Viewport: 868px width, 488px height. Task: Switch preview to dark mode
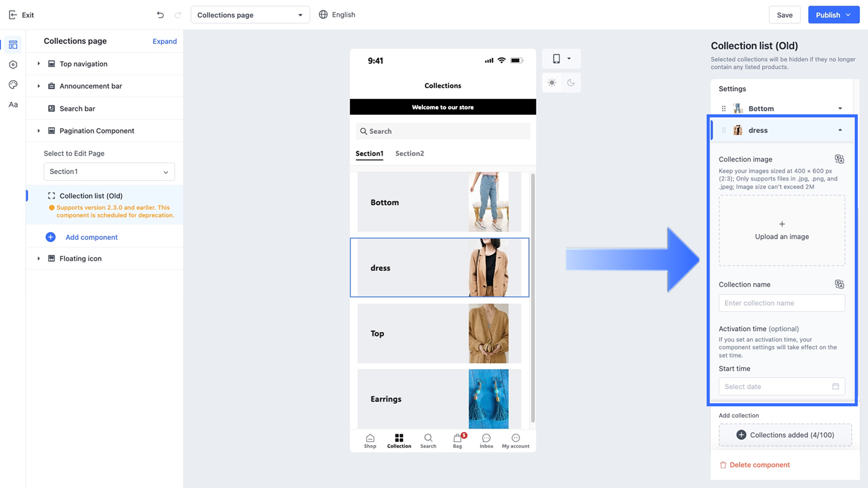pyautogui.click(x=571, y=83)
